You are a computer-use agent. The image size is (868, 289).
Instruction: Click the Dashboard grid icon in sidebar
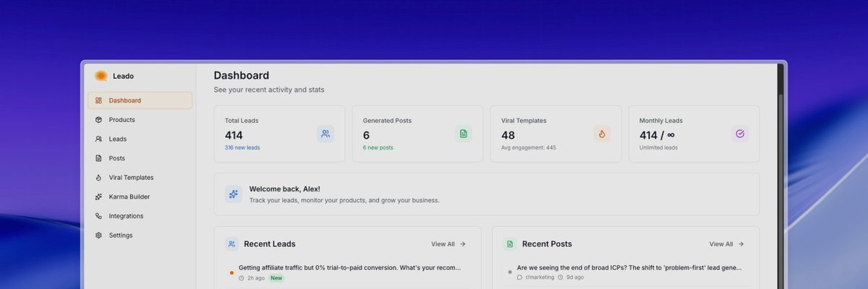coord(98,100)
